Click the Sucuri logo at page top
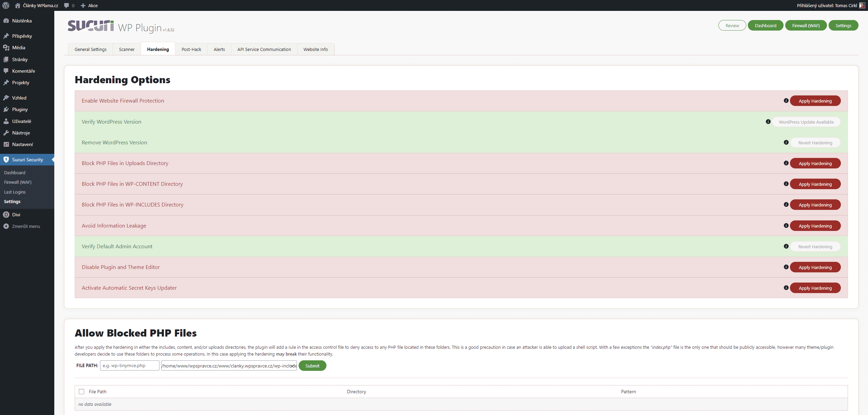 coord(91,26)
